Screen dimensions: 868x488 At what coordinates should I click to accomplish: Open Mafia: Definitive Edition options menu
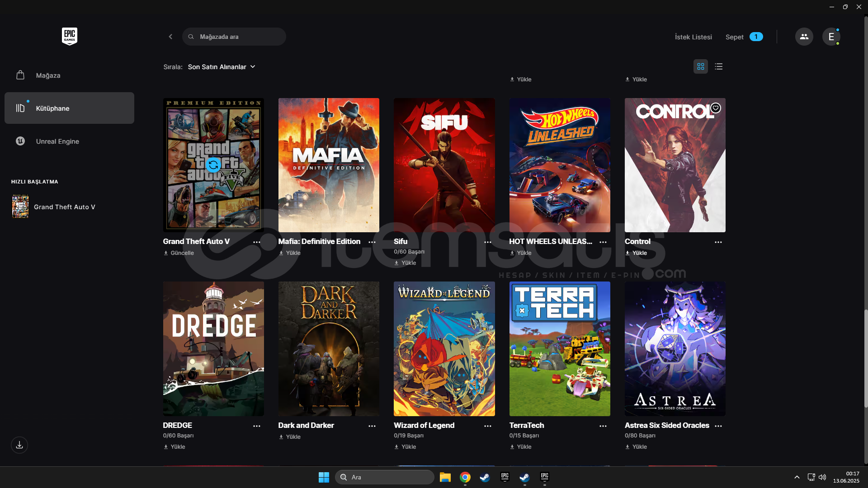pos(372,242)
